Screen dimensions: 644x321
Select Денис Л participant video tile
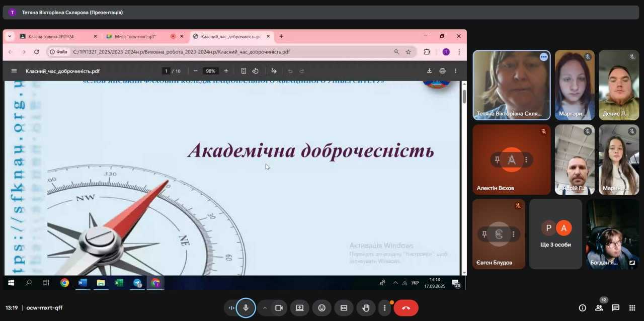pos(619,85)
